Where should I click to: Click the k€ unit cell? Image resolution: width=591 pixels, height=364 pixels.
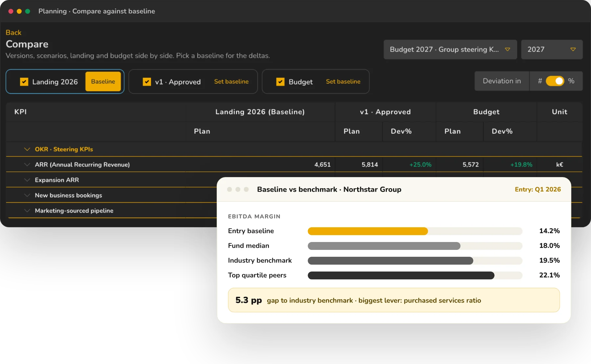coord(559,165)
